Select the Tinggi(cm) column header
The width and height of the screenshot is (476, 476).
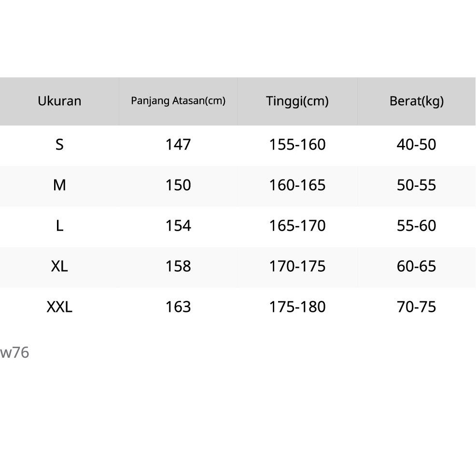(x=297, y=101)
